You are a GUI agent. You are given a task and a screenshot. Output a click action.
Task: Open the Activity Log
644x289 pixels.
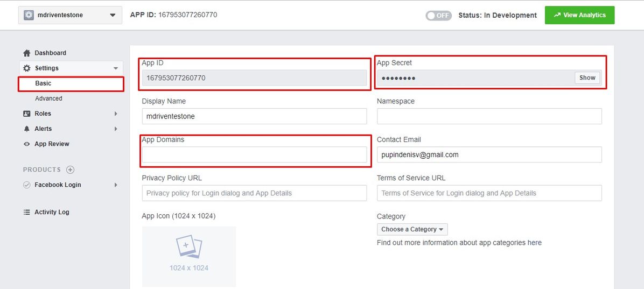52,212
